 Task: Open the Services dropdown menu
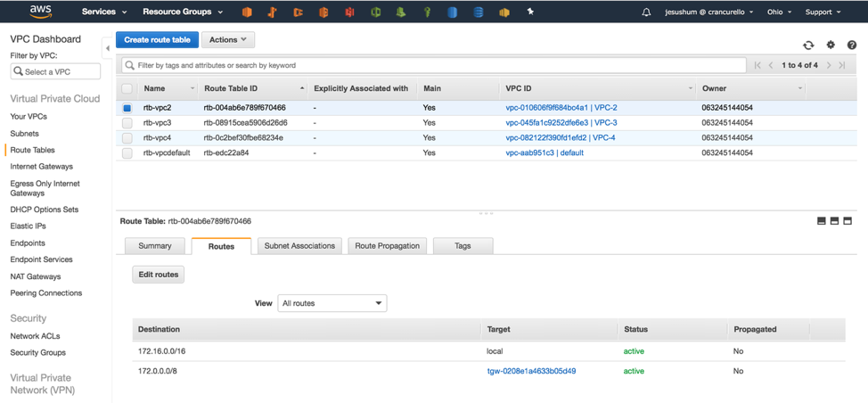coord(104,12)
